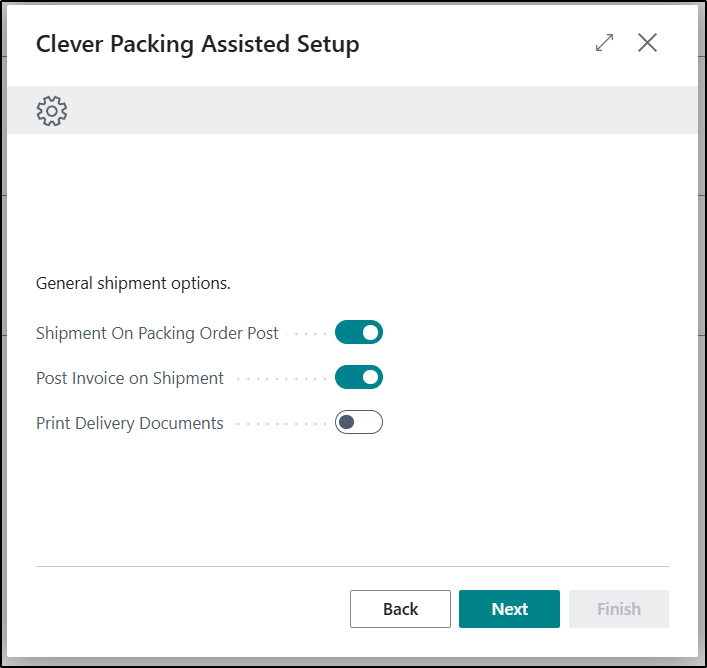The image size is (707, 668).
Task: Click the grayed-out Finish button
Action: [x=618, y=609]
